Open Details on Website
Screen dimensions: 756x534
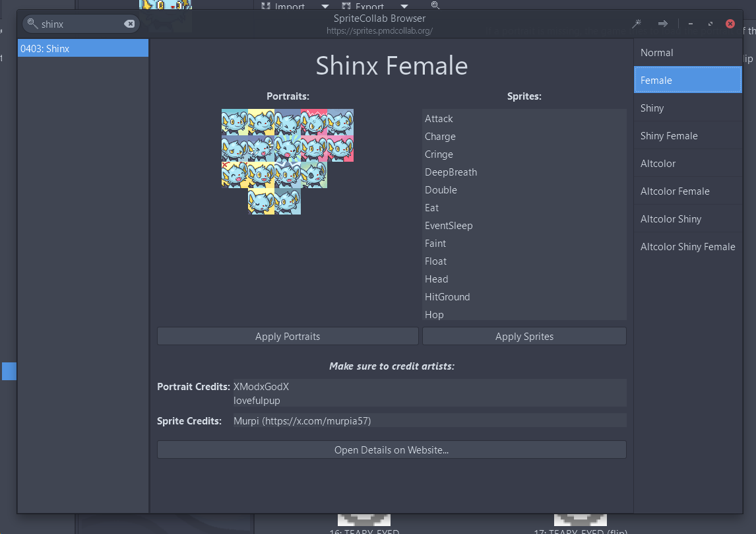point(391,450)
